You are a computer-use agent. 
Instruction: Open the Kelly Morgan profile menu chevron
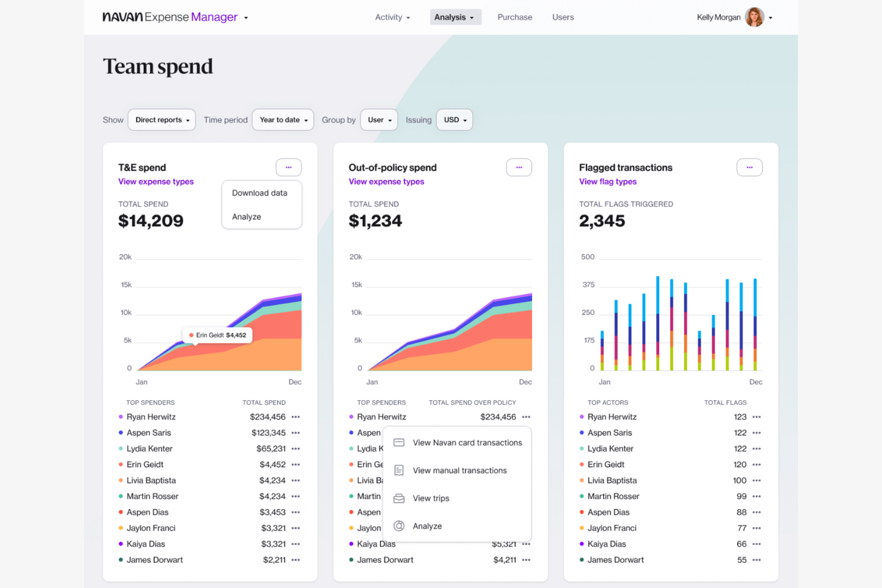point(771,17)
